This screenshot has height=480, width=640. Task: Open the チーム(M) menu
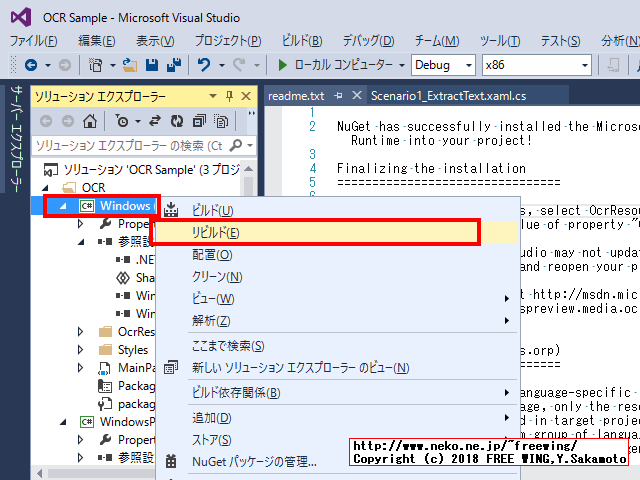click(x=437, y=40)
